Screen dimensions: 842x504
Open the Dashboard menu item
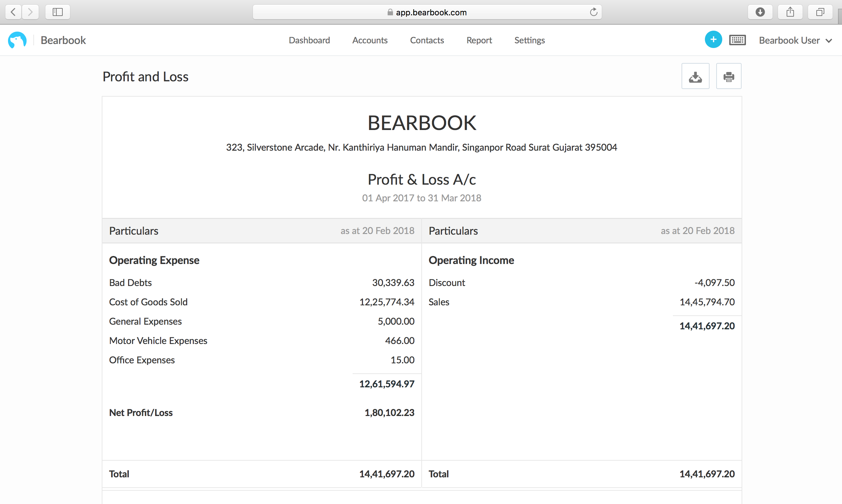(309, 40)
